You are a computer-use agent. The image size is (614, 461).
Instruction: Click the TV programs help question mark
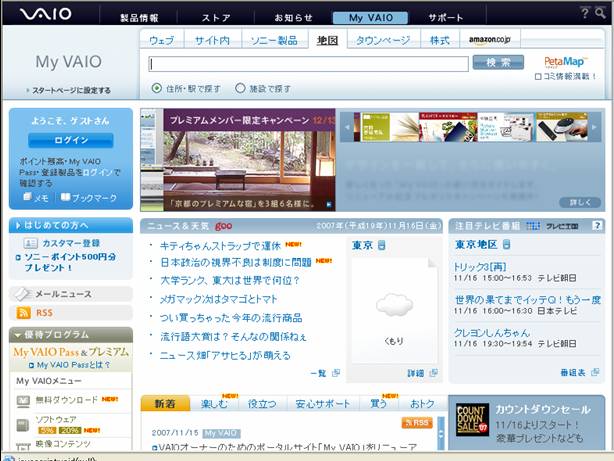click(597, 226)
